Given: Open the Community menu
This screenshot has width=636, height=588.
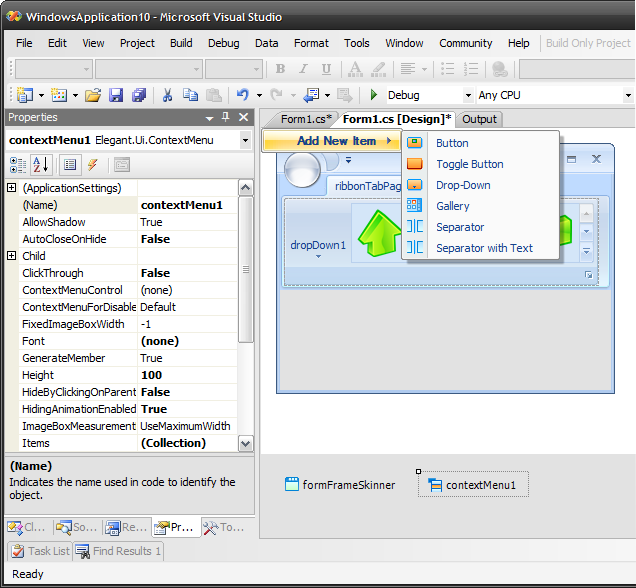Looking at the screenshot, I should pyautogui.click(x=465, y=43).
